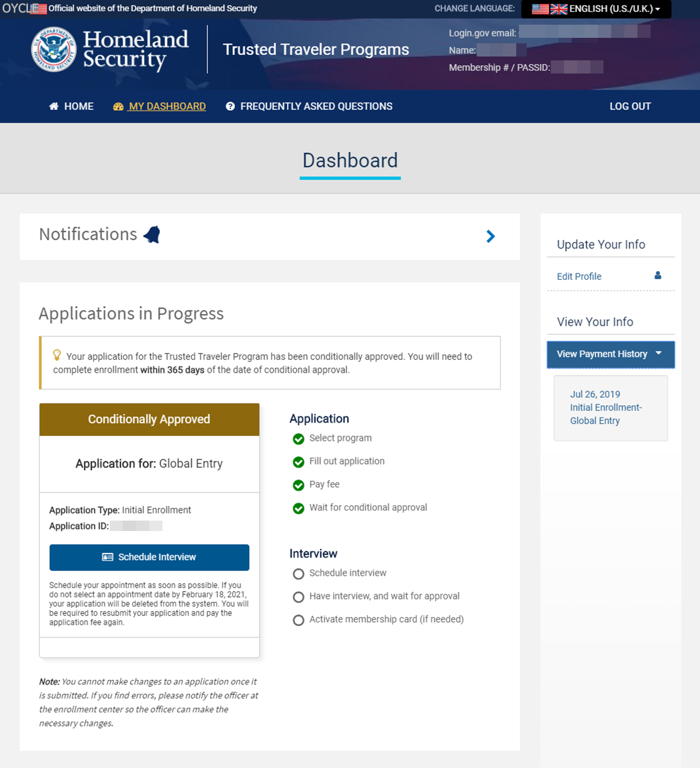Viewport: 700px width, 768px height.
Task: Click the Application checklist heading
Action: [319, 419]
